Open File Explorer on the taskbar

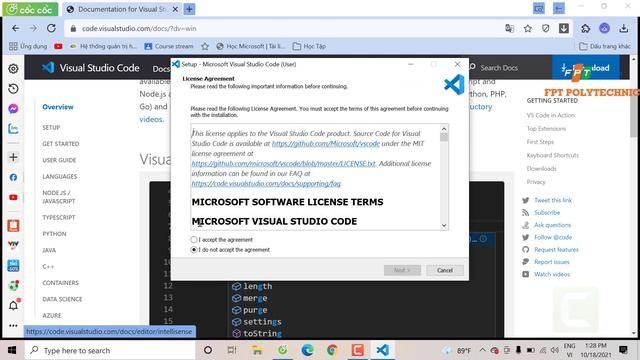257,350
